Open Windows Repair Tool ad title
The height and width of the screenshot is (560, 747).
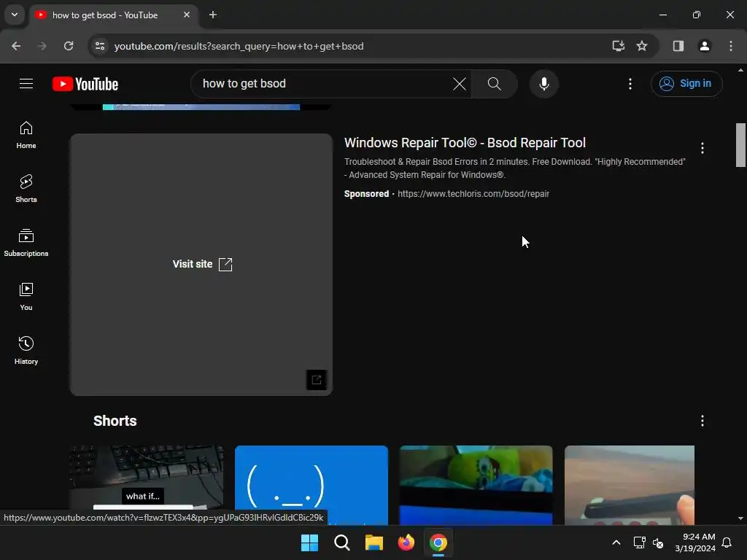tap(465, 143)
